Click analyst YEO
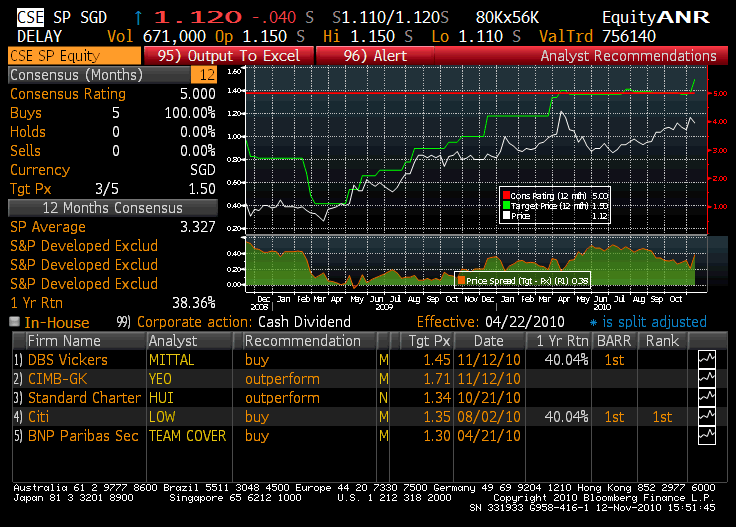Image resolution: width=736 pixels, height=527 pixels. pos(160,379)
